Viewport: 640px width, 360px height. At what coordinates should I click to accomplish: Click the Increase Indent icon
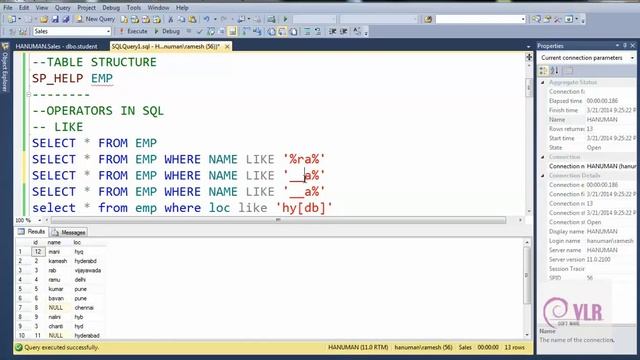(x=344, y=31)
